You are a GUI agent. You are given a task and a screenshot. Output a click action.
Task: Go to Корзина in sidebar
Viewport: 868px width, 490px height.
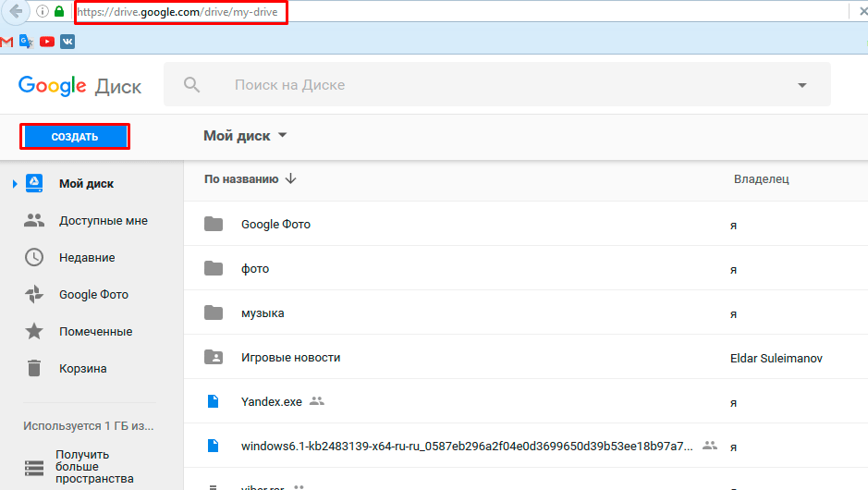click(82, 369)
